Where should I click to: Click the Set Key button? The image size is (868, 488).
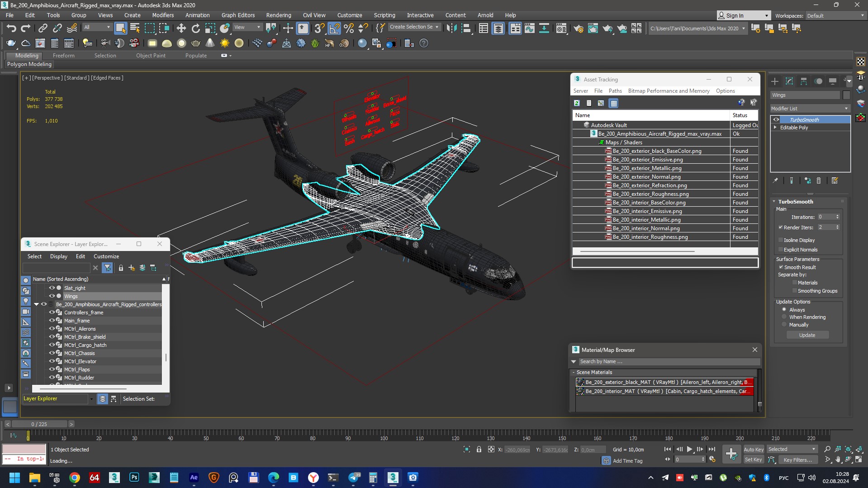pyautogui.click(x=754, y=460)
